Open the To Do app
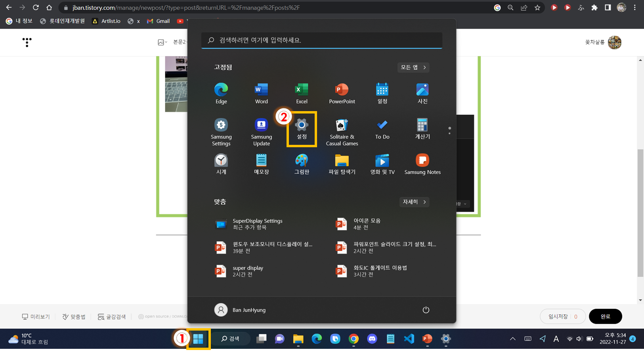 tap(382, 129)
